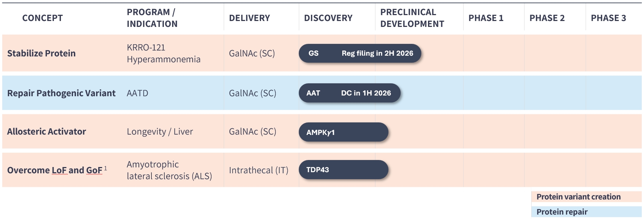Select the PHASE 1 column header
This screenshot has height=219, width=644.
[x=486, y=18]
